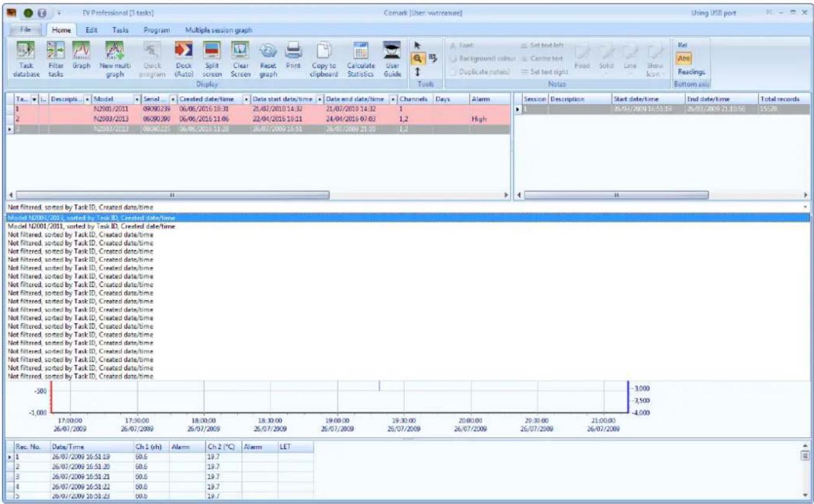Open the Created date/time column filter arrow
The width and height of the screenshot is (814, 504).
(247, 99)
